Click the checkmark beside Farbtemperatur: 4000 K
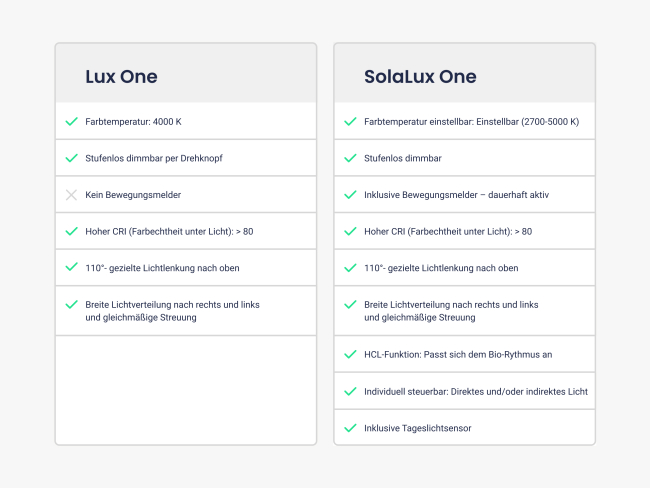 [72, 121]
